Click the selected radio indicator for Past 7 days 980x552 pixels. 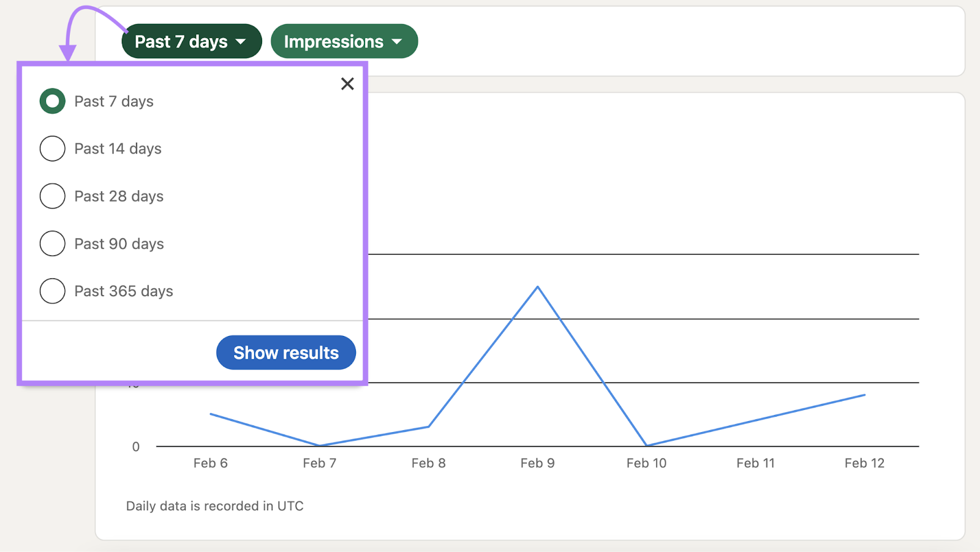[52, 101]
